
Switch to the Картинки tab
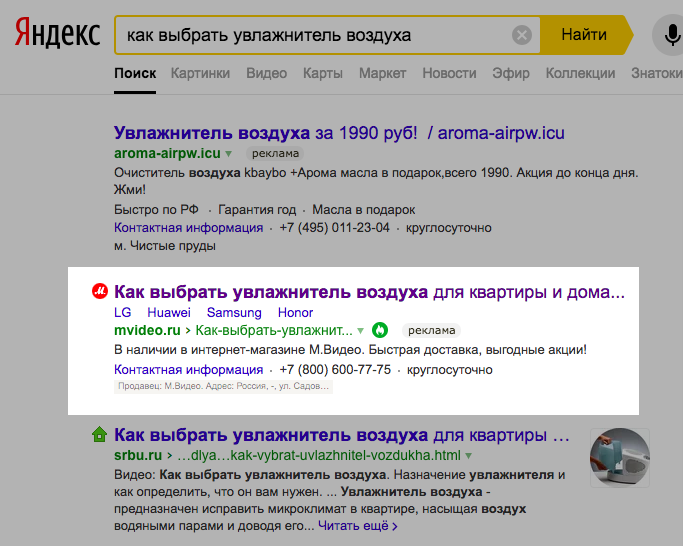pos(200,73)
